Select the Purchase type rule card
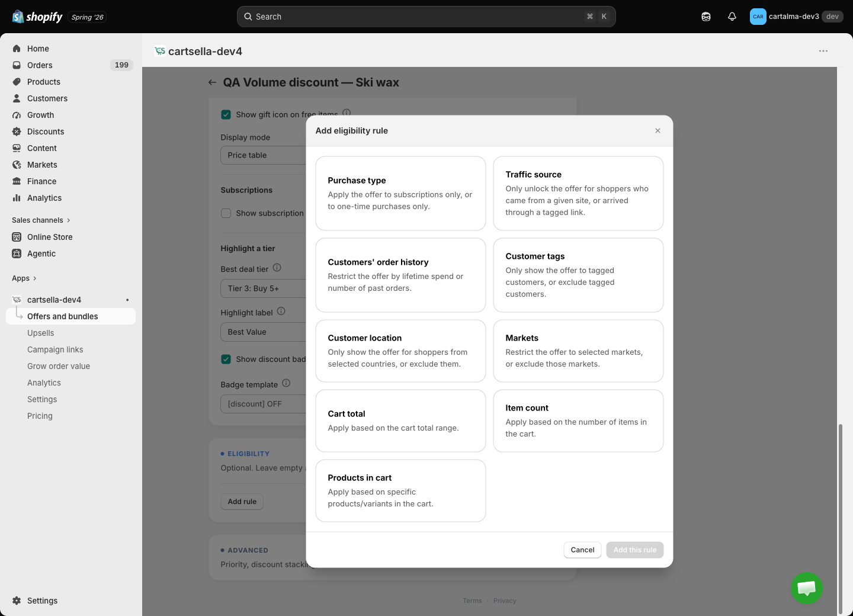 (x=400, y=193)
